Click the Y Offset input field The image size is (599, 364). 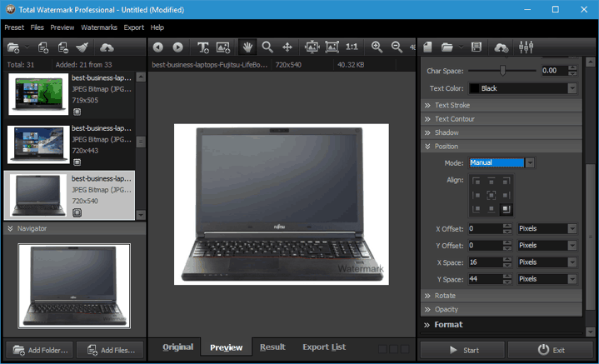tap(486, 246)
